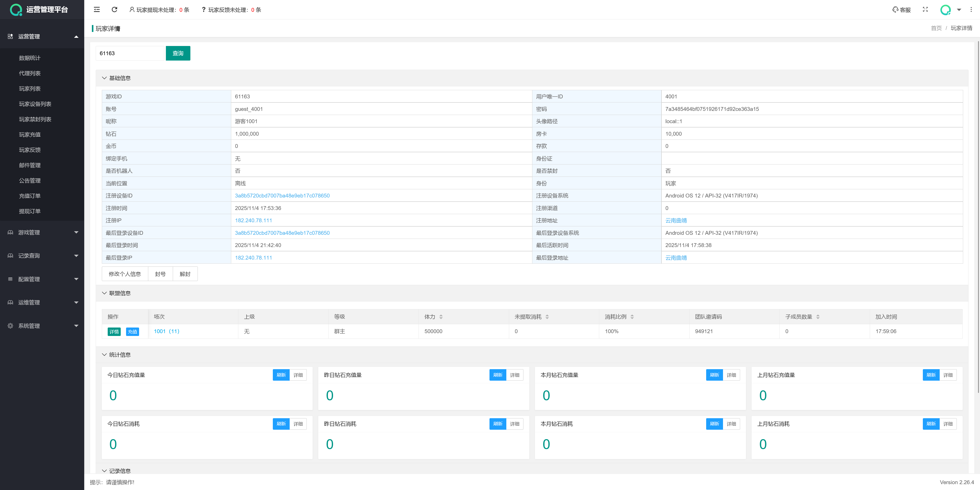Click the 封号 ban button
980x490 pixels.
click(x=160, y=274)
